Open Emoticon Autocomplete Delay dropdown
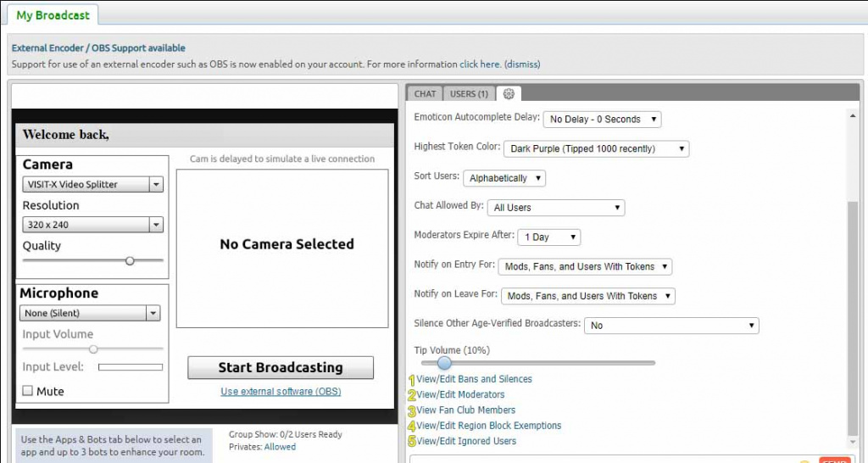Screen dimensions: 868x463 (603, 119)
